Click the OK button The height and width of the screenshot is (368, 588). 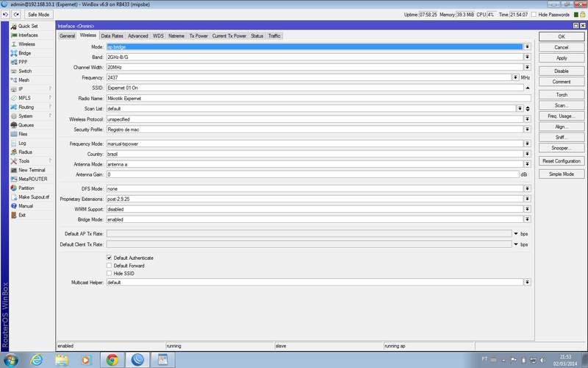tap(562, 36)
